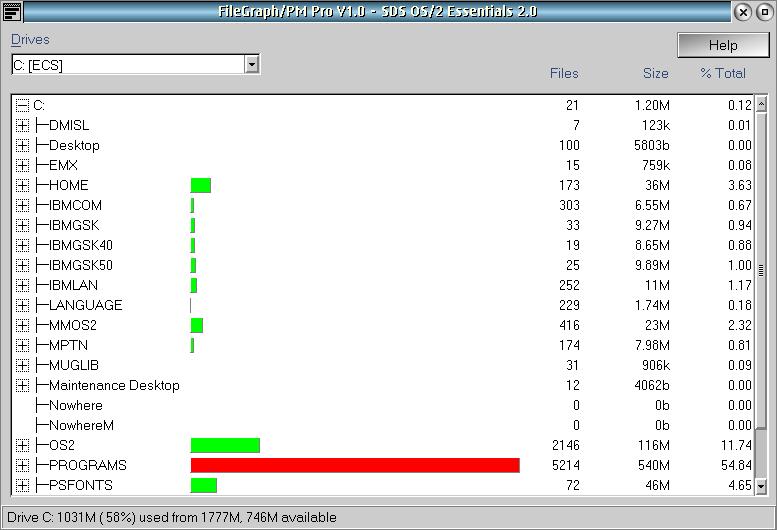This screenshot has height=530, width=777.
Task: Select the LANGUAGE folder entry
Action: tap(85, 305)
